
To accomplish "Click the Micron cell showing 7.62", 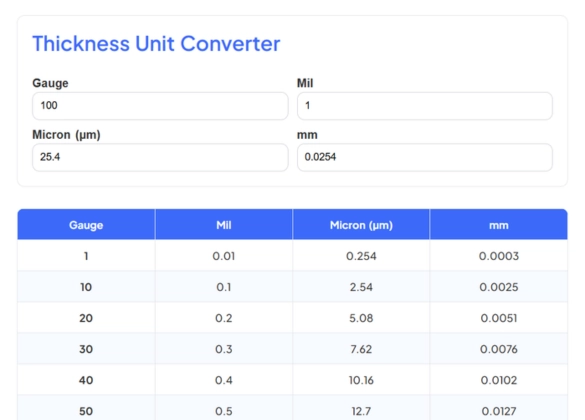I will pos(361,349).
